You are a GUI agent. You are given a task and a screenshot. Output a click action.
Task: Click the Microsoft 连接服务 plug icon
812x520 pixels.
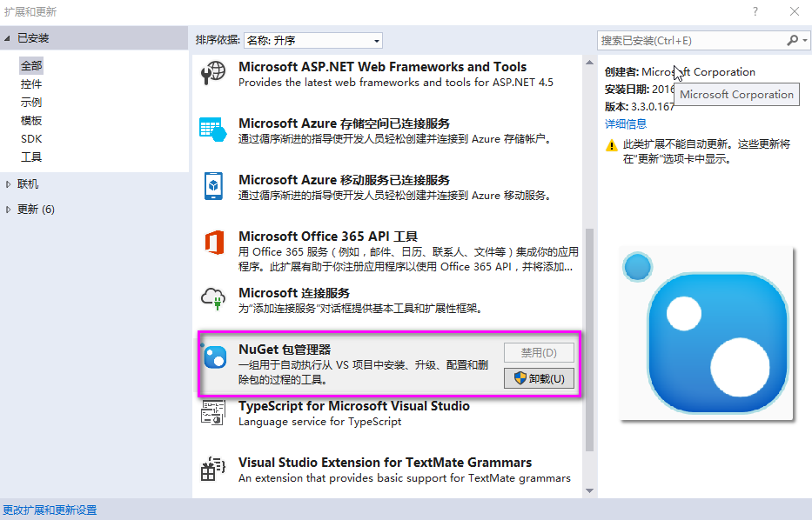(213, 299)
